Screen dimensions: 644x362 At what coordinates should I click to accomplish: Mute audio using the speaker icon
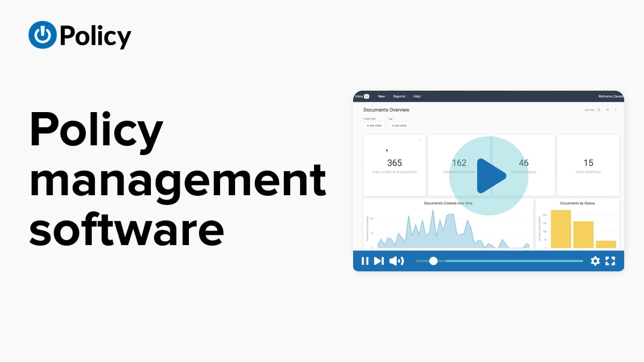pyautogui.click(x=396, y=261)
